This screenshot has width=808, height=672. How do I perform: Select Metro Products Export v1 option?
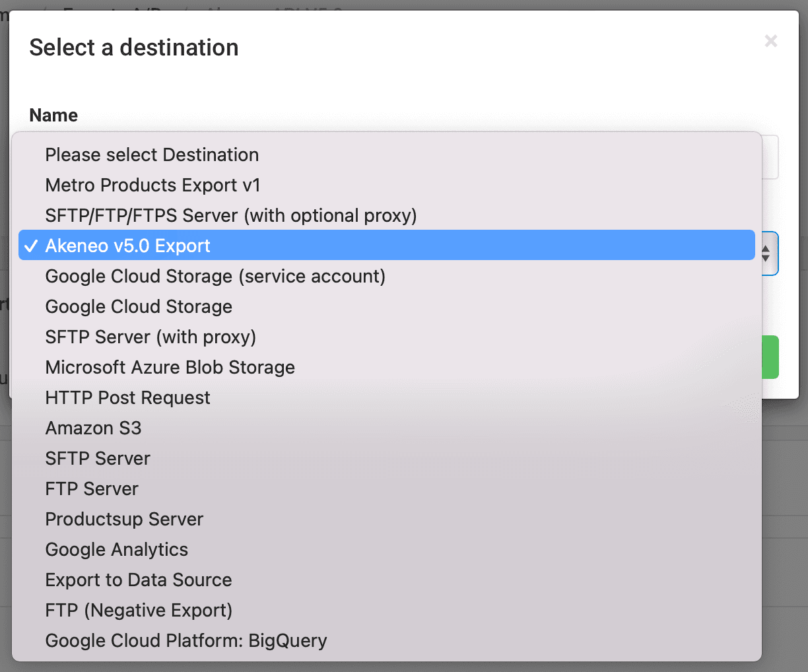(152, 185)
